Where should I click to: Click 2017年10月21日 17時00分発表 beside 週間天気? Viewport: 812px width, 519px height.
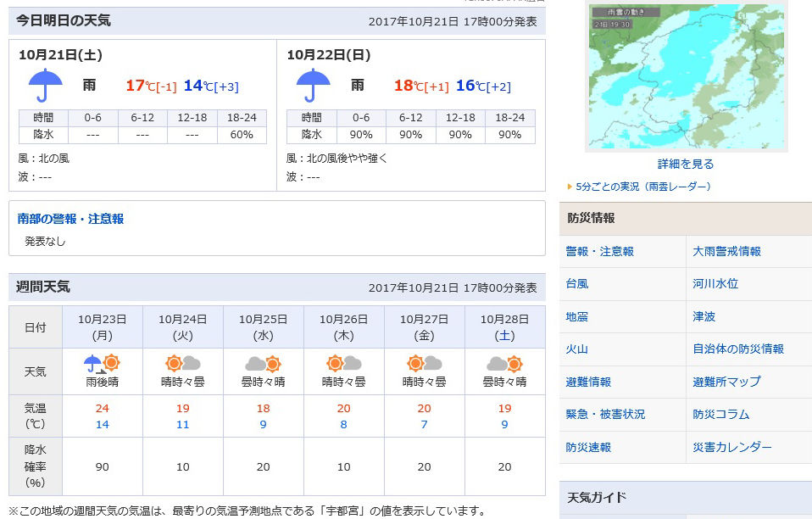click(x=453, y=288)
